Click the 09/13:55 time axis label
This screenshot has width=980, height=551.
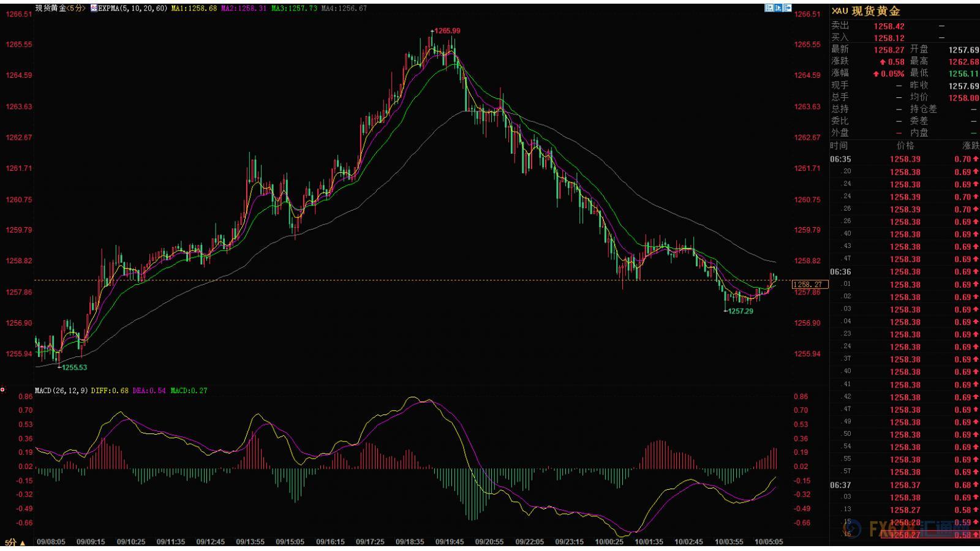[250, 542]
